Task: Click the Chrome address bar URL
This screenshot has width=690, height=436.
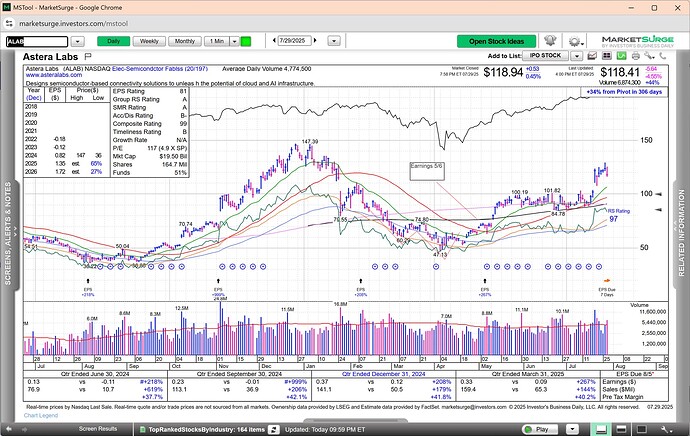Action: pos(73,24)
